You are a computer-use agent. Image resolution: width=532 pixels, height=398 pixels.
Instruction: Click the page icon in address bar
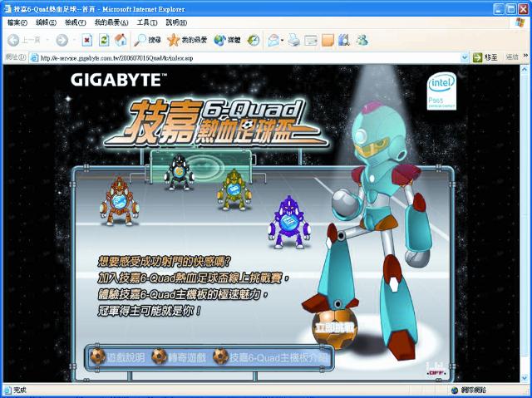34,58
